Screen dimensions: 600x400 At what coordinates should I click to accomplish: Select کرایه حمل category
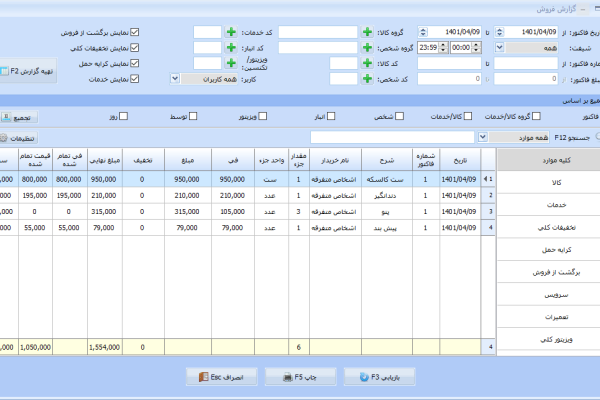point(549,250)
